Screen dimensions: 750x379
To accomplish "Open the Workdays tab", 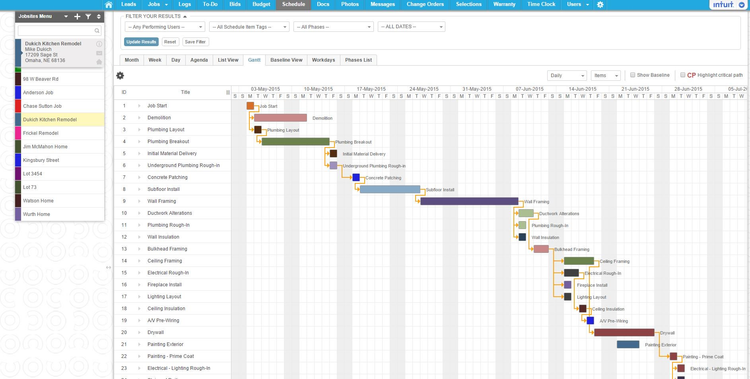I will (x=323, y=60).
